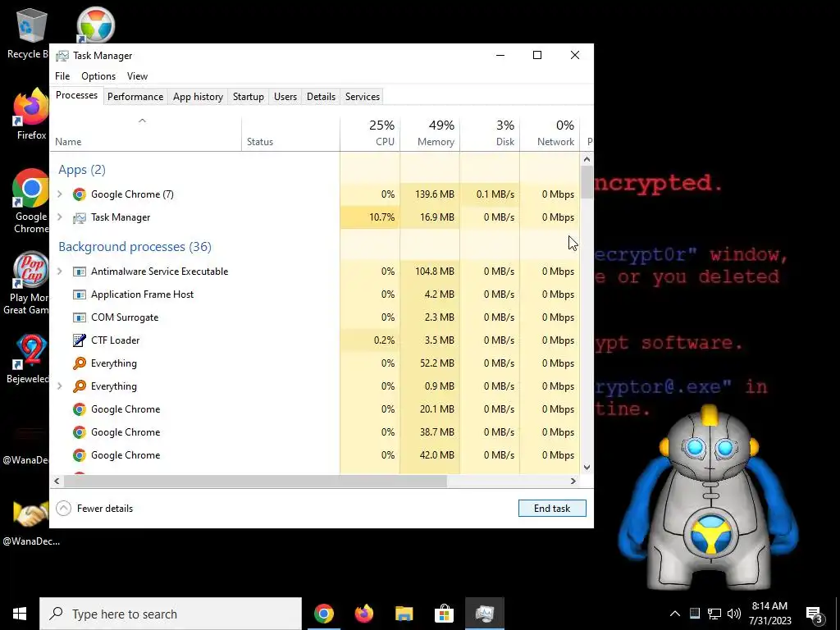
Task: Select the 'COM Surrogate' process name
Action: pyautogui.click(x=125, y=317)
